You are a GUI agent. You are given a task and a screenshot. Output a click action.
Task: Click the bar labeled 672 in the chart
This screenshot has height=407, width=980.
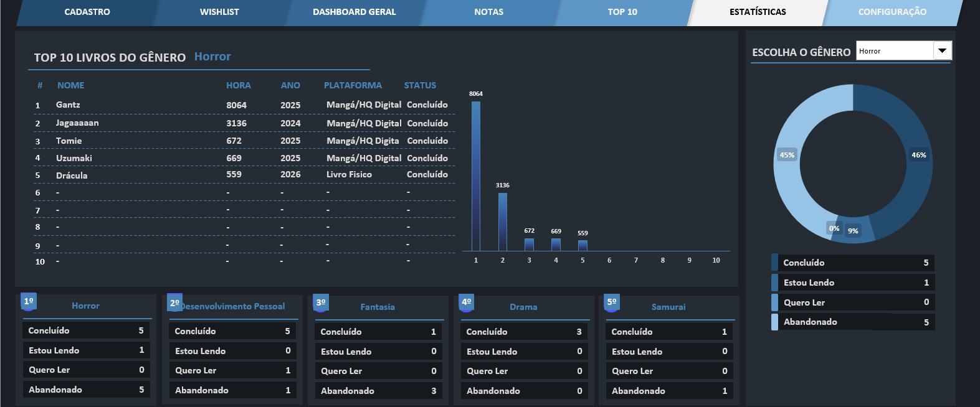tap(530, 245)
